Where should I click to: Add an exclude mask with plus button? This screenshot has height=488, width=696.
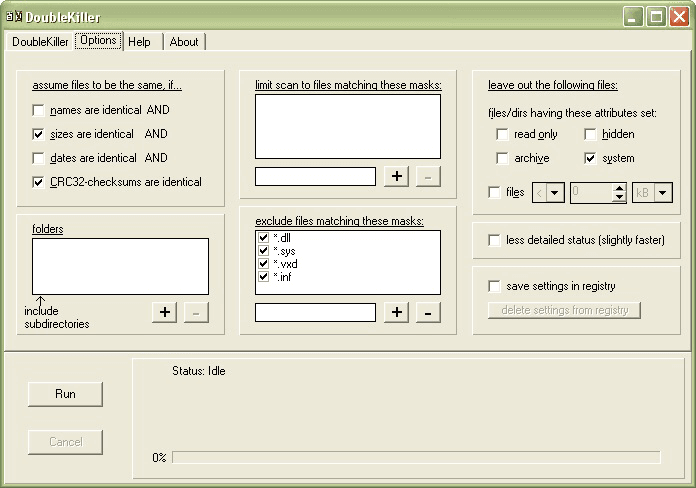396,312
